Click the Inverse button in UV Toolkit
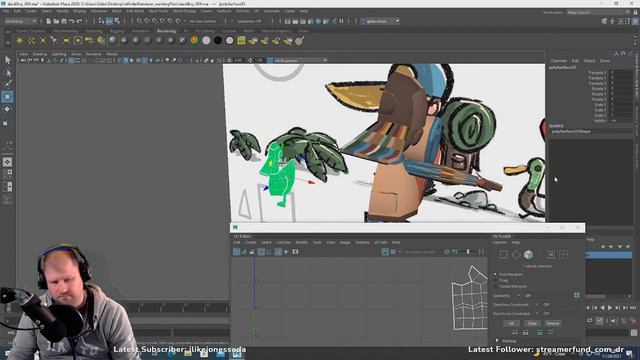 (x=553, y=323)
